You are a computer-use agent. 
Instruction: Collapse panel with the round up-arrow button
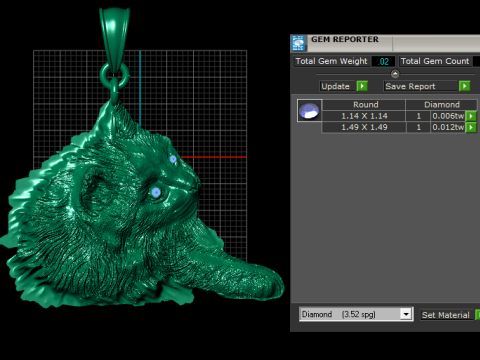[395, 74]
